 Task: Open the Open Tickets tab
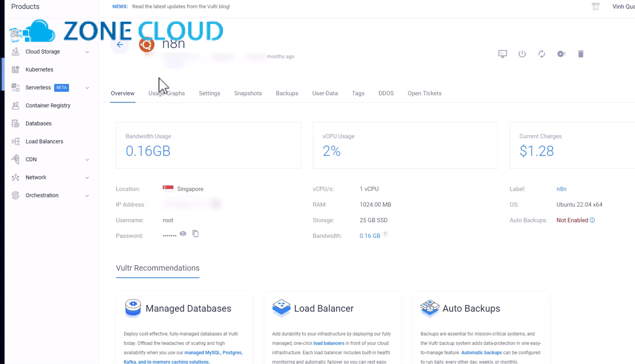click(x=425, y=93)
